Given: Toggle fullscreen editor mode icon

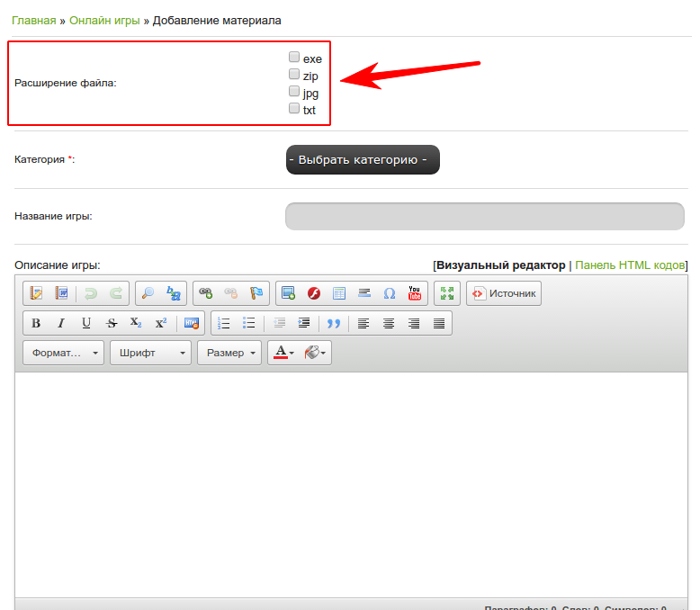Looking at the screenshot, I should pyautogui.click(x=446, y=293).
